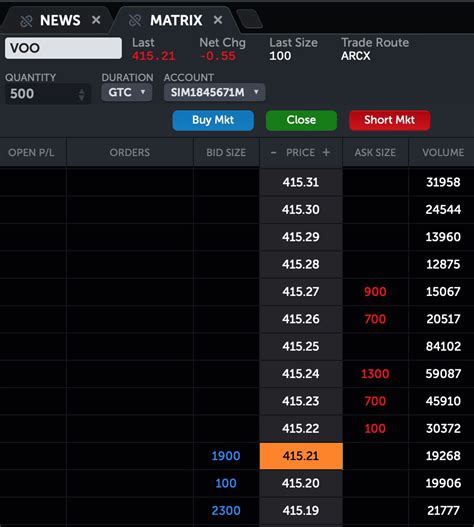Click the plus icon beside PRICE header
Image resolution: width=474 pixels, height=527 pixels.
(326, 152)
